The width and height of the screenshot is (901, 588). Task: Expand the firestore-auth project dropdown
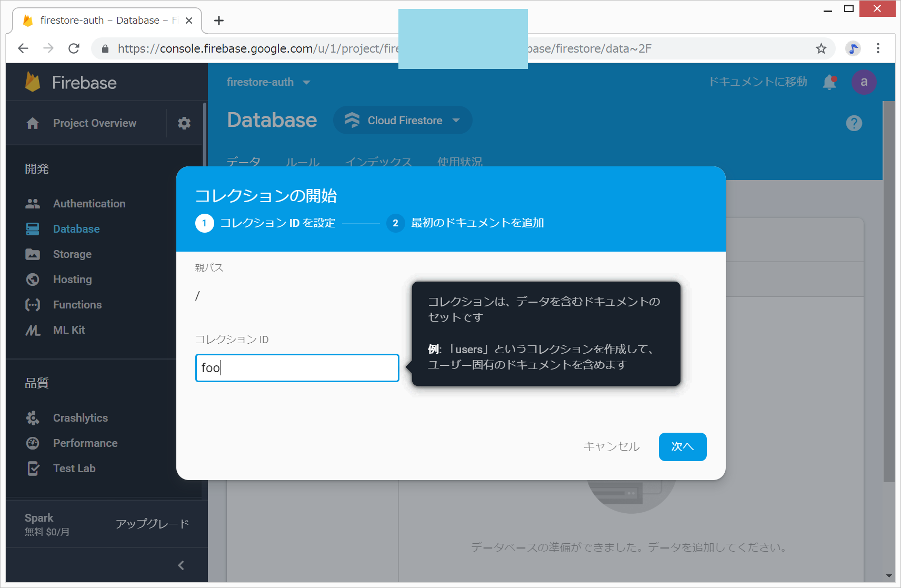[268, 82]
